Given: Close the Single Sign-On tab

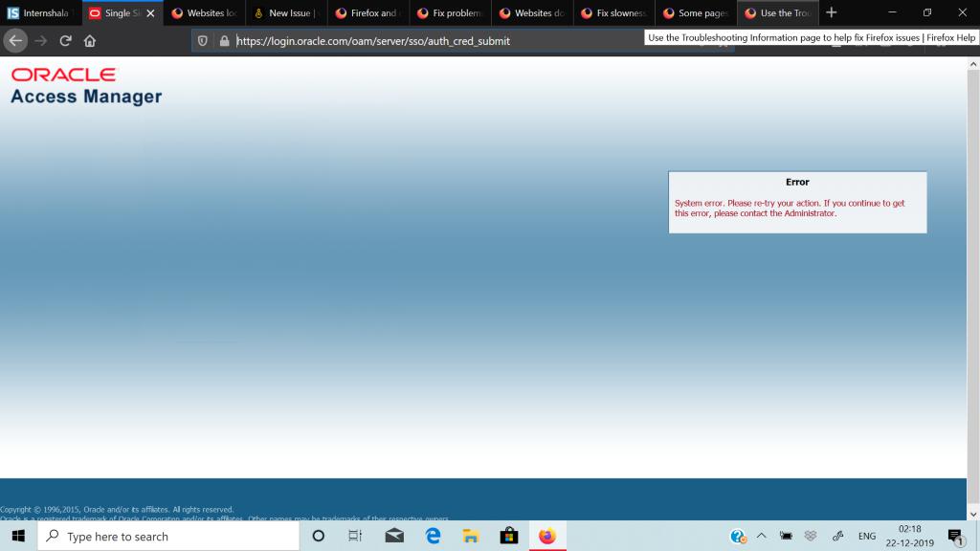Looking at the screenshot, I should (x=150, y=13).
